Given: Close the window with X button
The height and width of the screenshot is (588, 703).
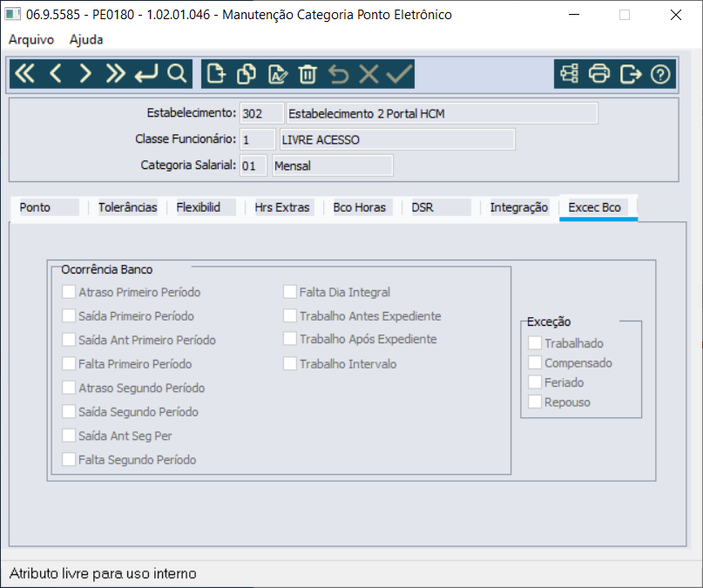Looking at the screenshot, I should pos(676,15).
